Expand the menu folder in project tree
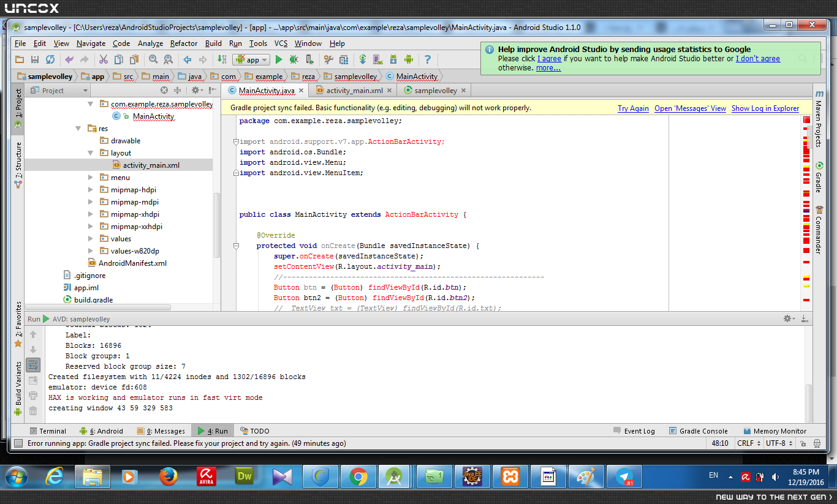This screenshot has width=837, height=504. point(90,178)
